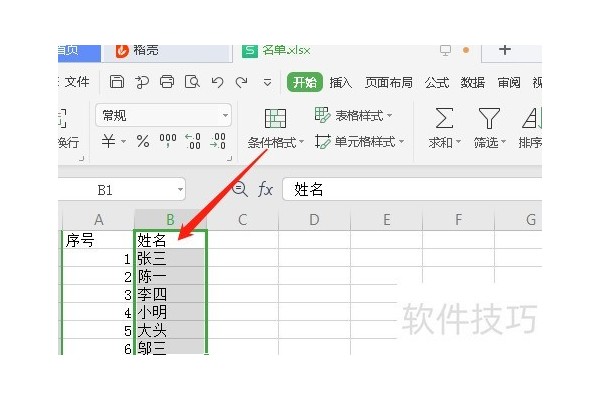The height and width of the screenshot is (400, 600).
Task: Add a new tab with plus button
Action: click(505, 50)
